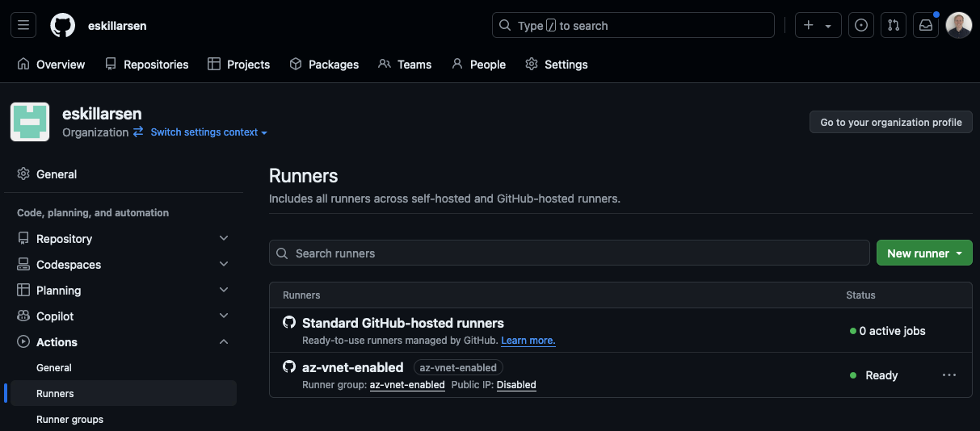
Task: Expand the Planning sidebar section
Action: [124, 291]
